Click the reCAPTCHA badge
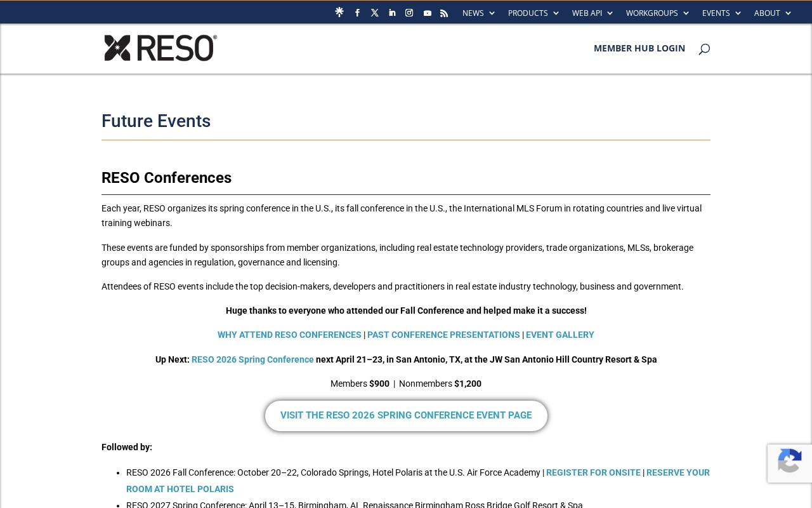Viewport: 812px width, 508px height. [789, 463]
